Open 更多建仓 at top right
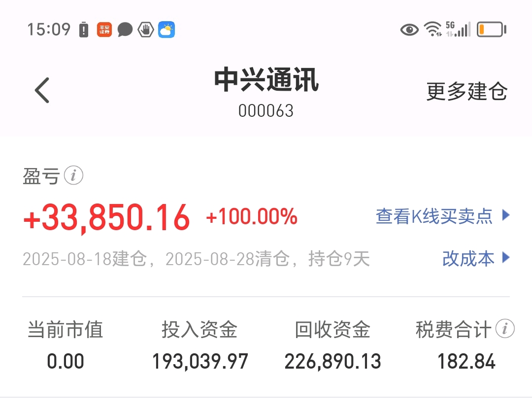 466,91
